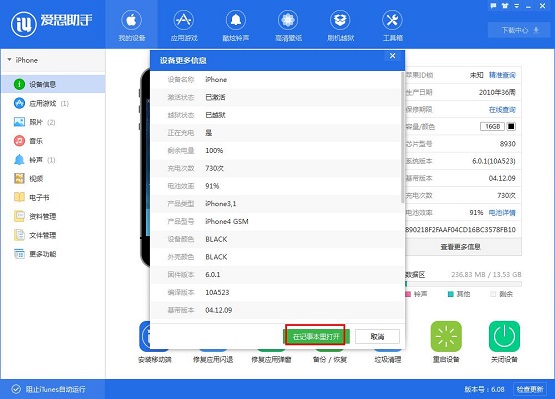Click the 修复应用弹窗 label
This screenshot has width=555, height=399.
(271, 360)
